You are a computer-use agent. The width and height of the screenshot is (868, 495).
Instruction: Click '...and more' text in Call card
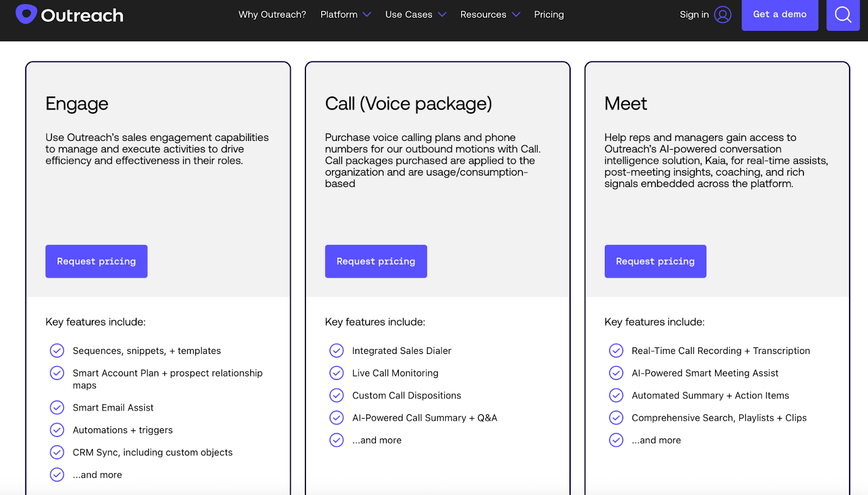pos(377,440)
